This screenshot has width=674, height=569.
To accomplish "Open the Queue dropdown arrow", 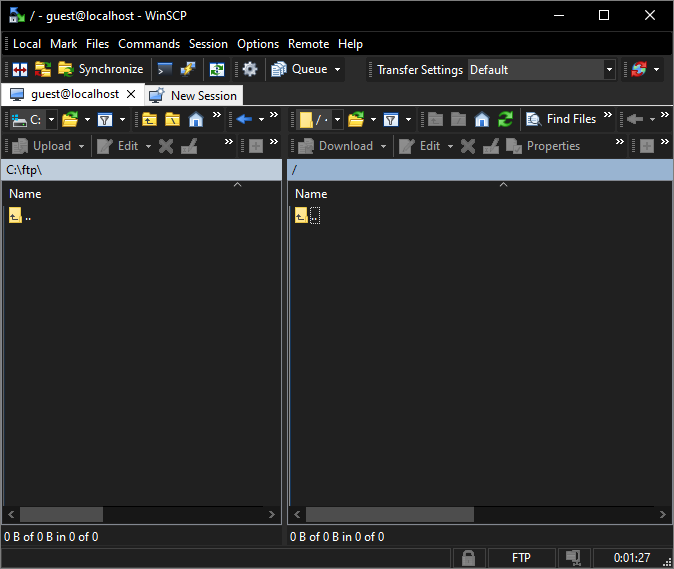I will 338,69.
